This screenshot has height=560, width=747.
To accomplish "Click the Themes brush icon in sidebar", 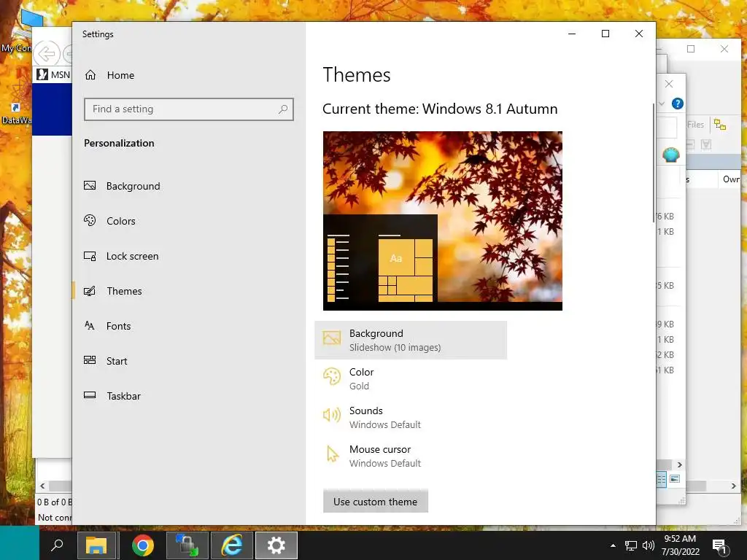I will [x=90, y=291].
